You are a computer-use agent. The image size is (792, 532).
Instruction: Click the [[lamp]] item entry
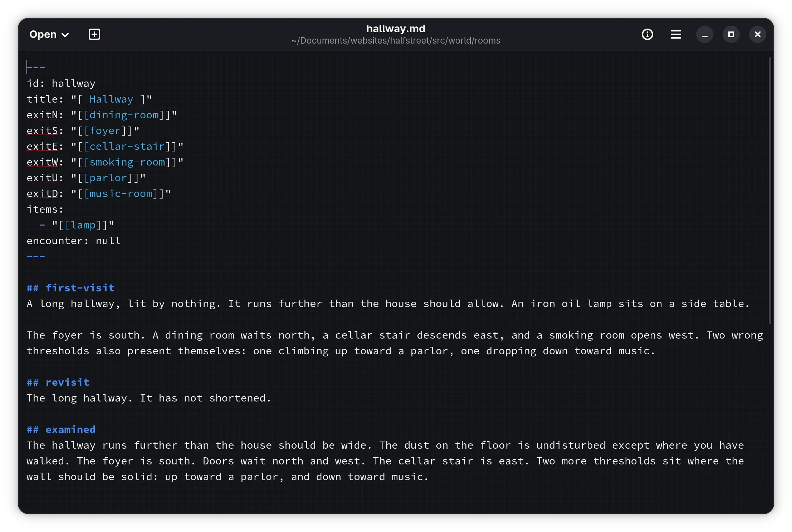(83, 225)
